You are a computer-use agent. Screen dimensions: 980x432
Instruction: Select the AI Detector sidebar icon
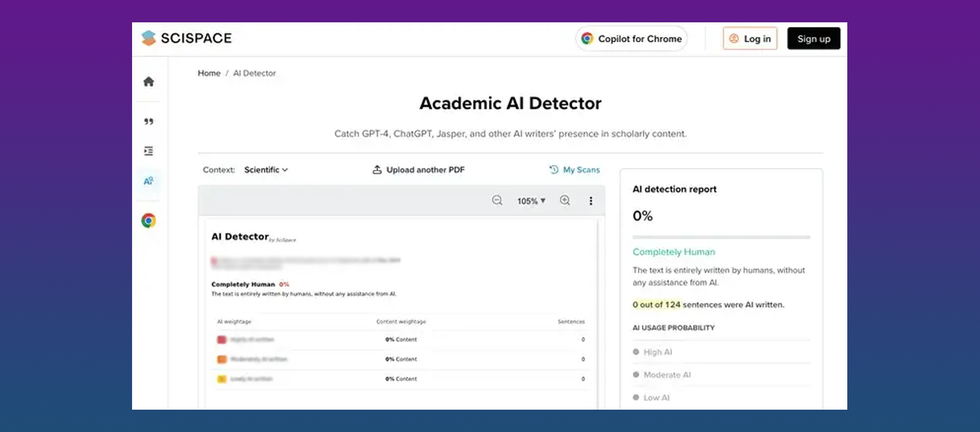(149, 181)
